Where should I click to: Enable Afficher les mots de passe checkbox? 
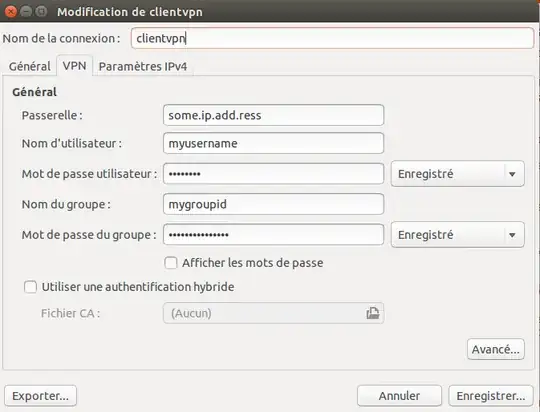[171, 263]
